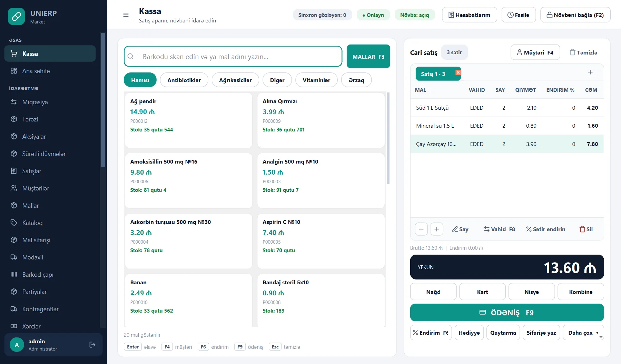This screenshot has height=364, width=621.
Task: Log out via the exit icon beside admin
Action: [92, 345]
